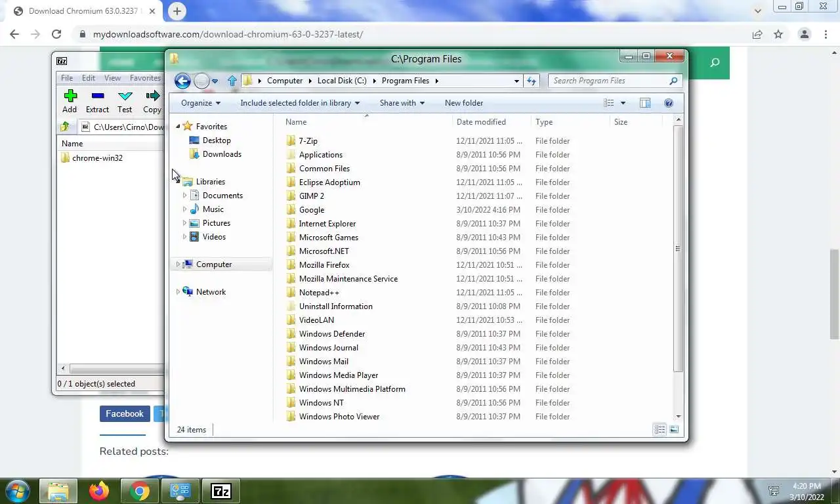Image resolution: width=840 pixels, height=504 pixels.
Task: Open the File menu in 7-Zip
Action: pos(67,77)
